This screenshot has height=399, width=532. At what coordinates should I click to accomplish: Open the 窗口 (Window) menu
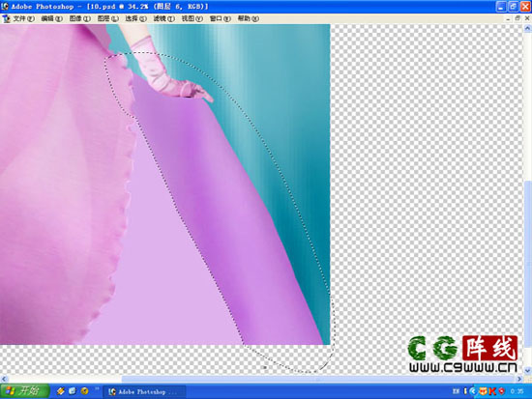[220, 18]
